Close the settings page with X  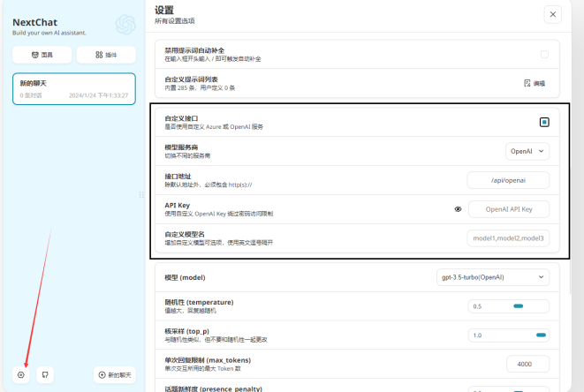553,14
